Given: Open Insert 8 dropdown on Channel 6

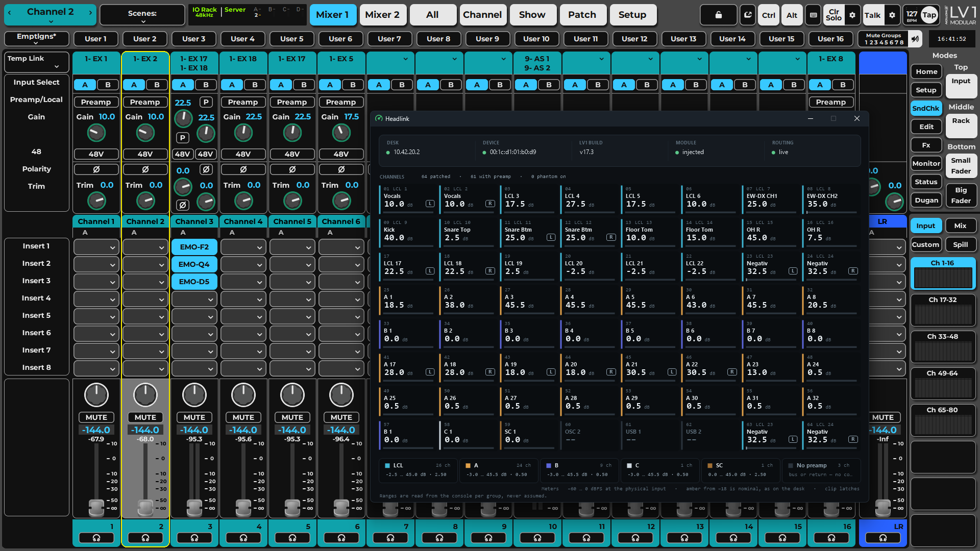Looking at the screenshot, I should point(341,369).
